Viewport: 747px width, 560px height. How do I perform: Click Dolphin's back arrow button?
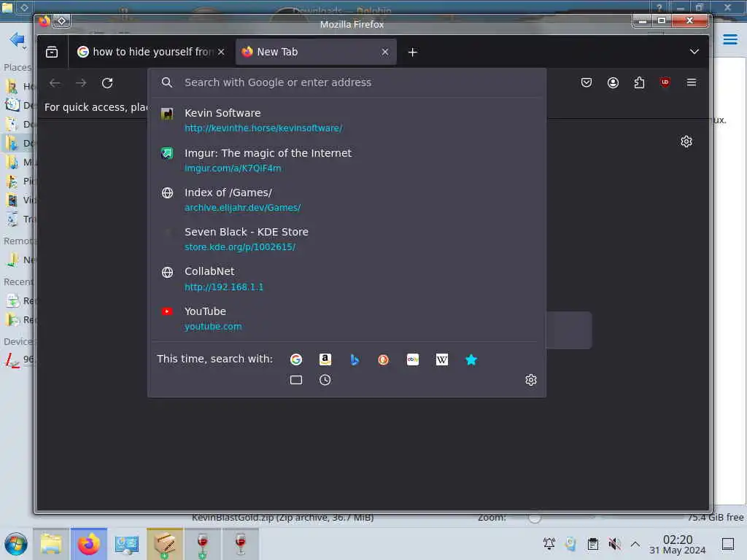(18, 39)
